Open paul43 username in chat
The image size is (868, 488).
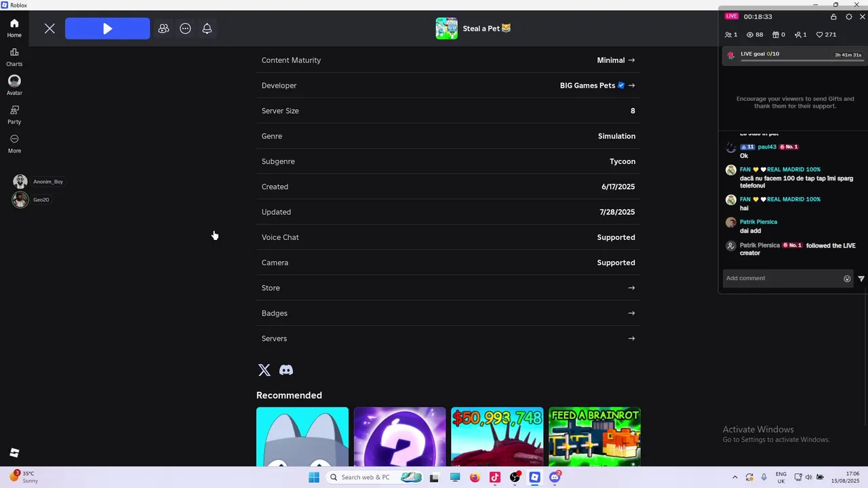tap(767, 147)
